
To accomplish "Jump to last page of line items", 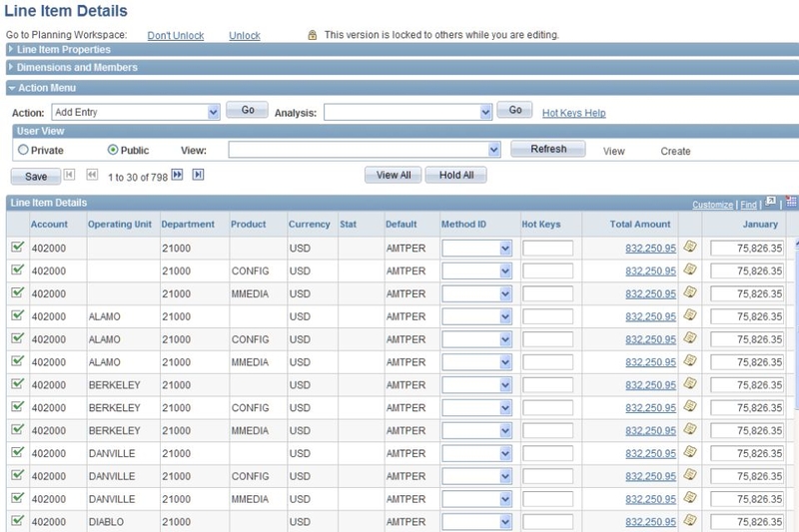I will click(198, 175).
